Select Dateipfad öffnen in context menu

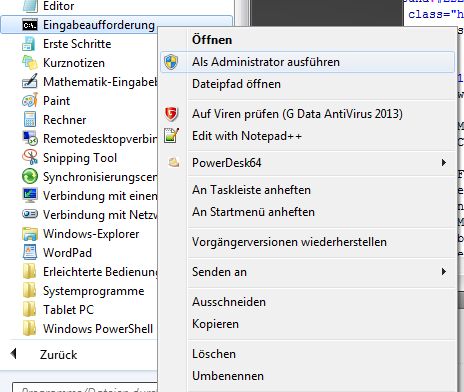coord(236,84)
